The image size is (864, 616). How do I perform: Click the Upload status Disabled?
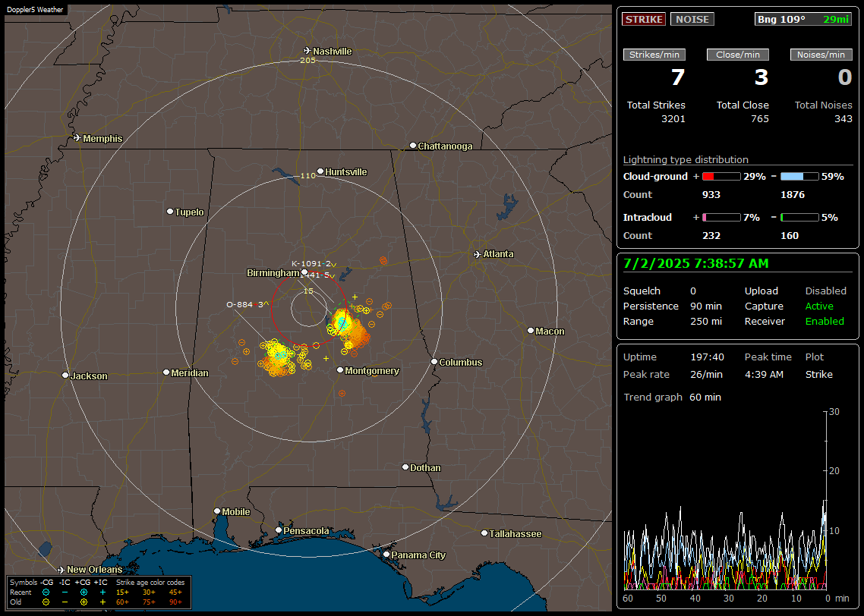click(825, 291)
